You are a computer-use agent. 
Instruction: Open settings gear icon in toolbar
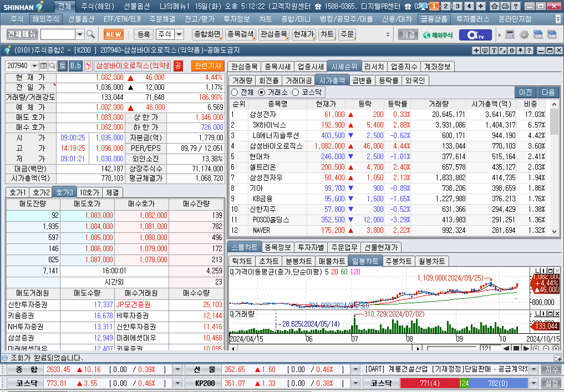pos(524,34)
